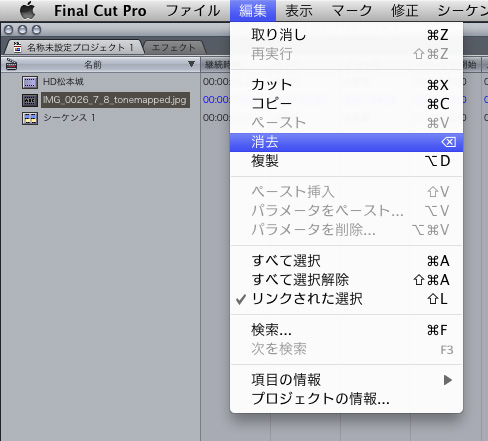Click the duration value of シーケンス 1
488x441 pixels.
[216, 117]
